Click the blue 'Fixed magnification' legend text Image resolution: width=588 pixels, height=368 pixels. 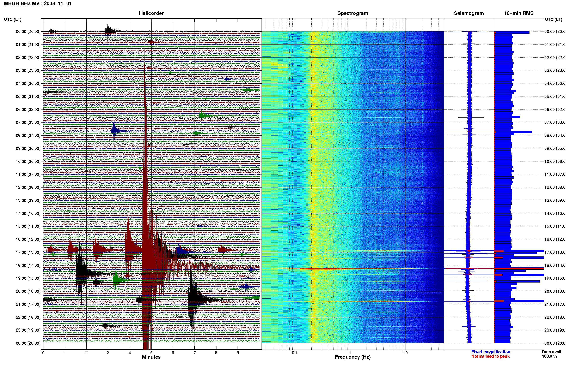(x=491, y=352)
